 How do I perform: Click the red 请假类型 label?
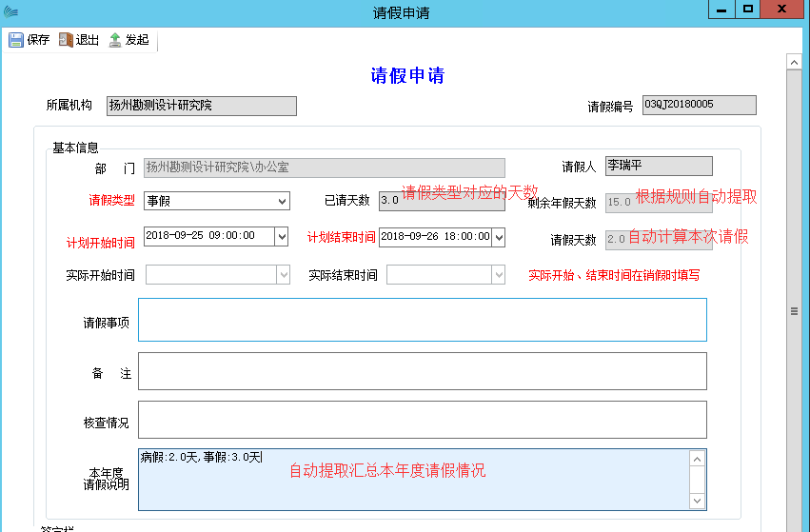[x=111, y=201]
